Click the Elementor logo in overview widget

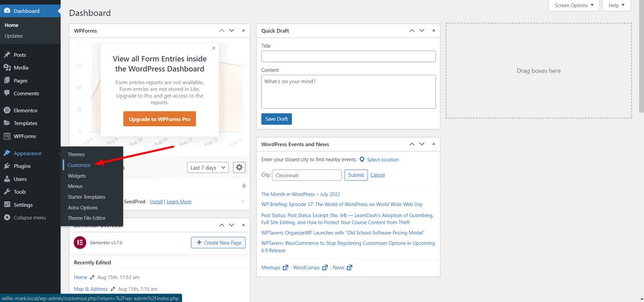click(80, 243)
